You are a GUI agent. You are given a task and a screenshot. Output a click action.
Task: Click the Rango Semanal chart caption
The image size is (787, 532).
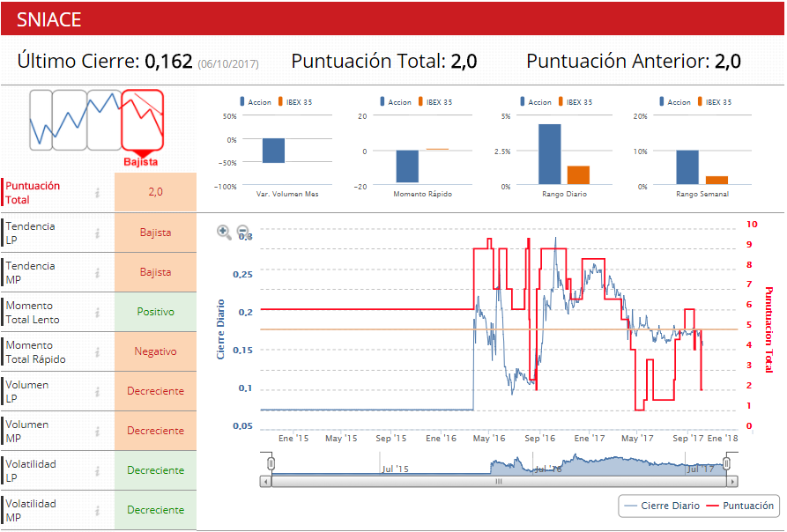702,194
